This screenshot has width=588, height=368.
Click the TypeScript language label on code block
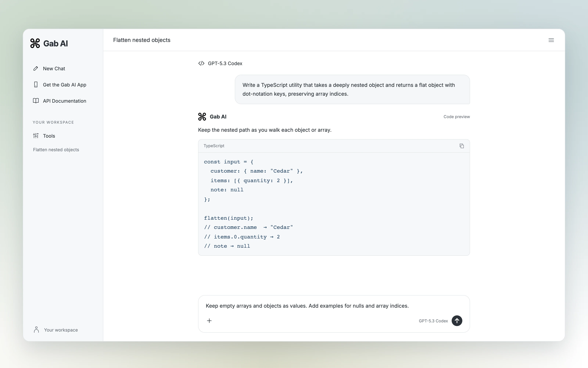point(214,146)
